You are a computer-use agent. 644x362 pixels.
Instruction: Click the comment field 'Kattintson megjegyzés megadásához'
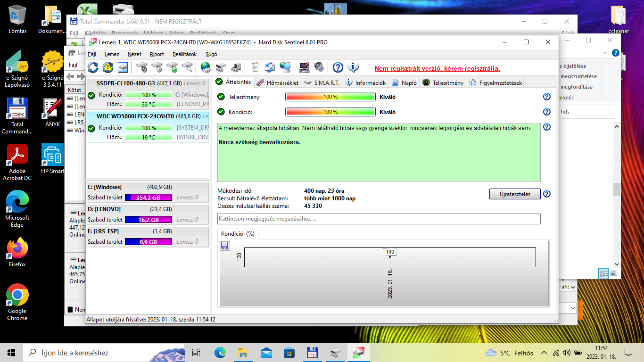(x=379, y=219)
